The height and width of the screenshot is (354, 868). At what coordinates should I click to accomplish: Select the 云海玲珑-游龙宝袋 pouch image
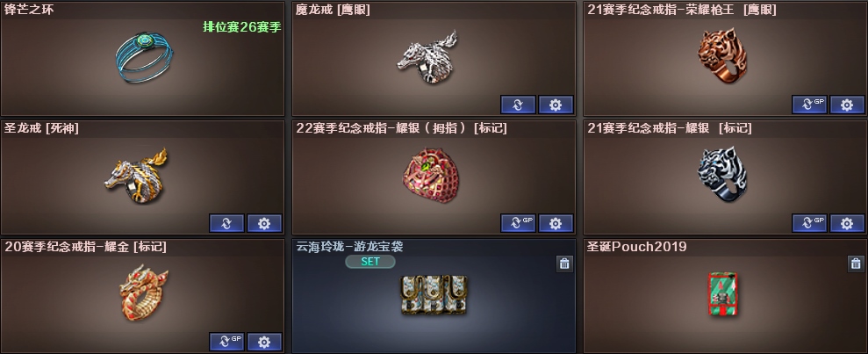pyautogui.click(x=434, y=295)
